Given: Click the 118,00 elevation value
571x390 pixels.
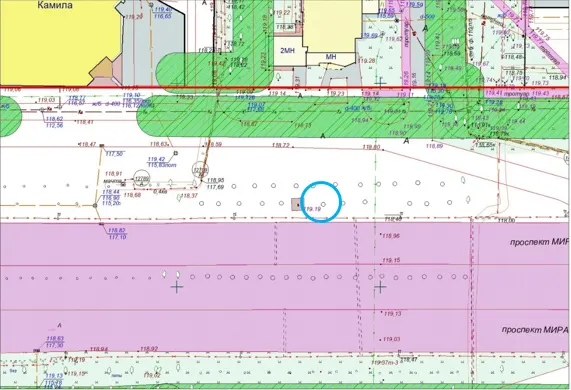Looking at the screenshot, I should click(x=507, y=220).
